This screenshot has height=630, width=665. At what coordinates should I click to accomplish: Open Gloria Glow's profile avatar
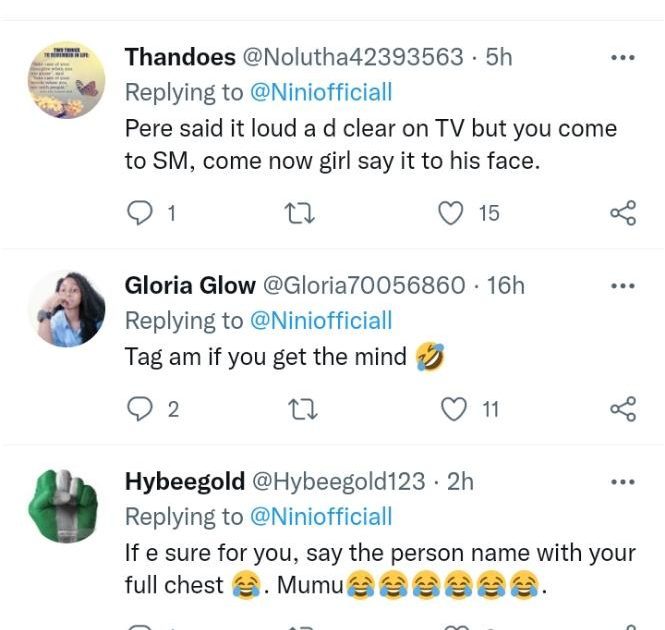click(66, 309)
